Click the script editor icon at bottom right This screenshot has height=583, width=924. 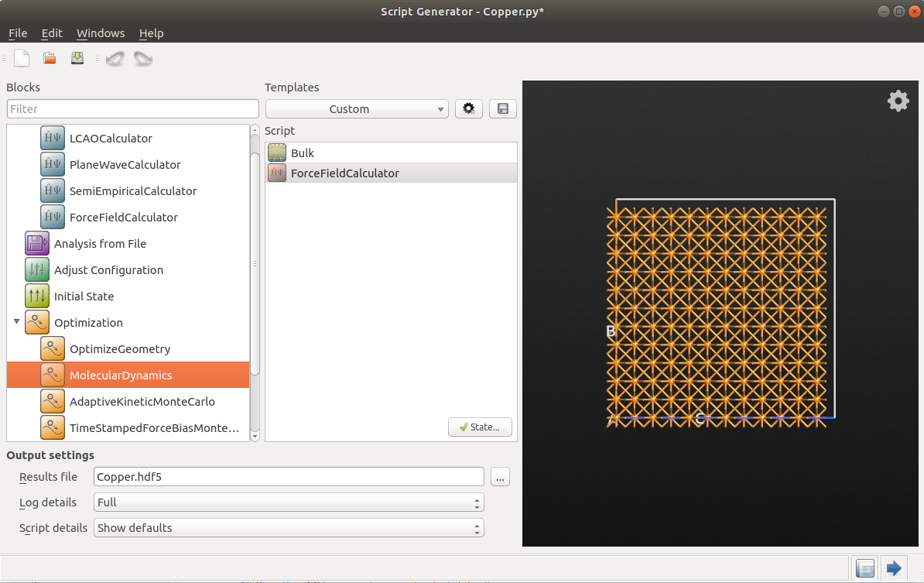(x=865, y=568)
